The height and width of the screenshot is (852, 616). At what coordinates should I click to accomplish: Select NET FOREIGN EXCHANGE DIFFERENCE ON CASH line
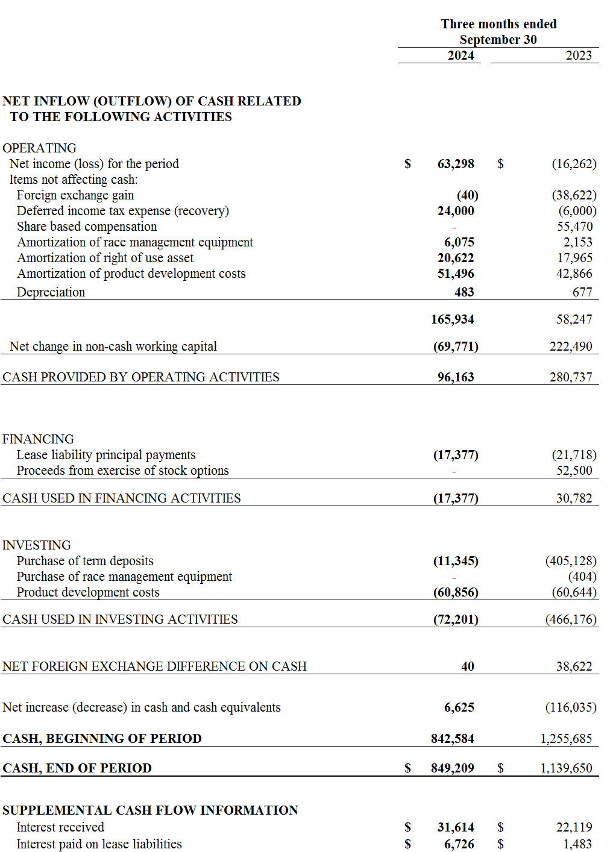(154, 666)
